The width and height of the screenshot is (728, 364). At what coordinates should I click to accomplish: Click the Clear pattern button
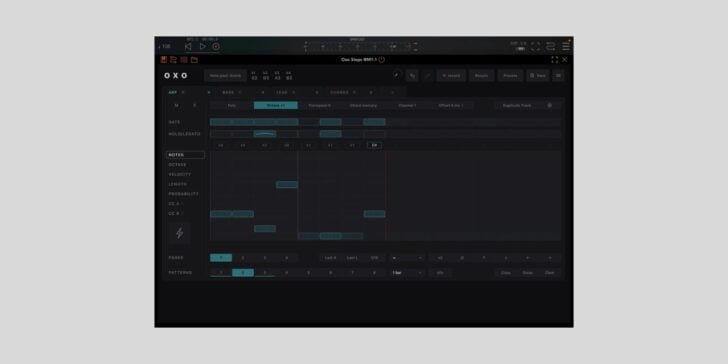[550, 273]
